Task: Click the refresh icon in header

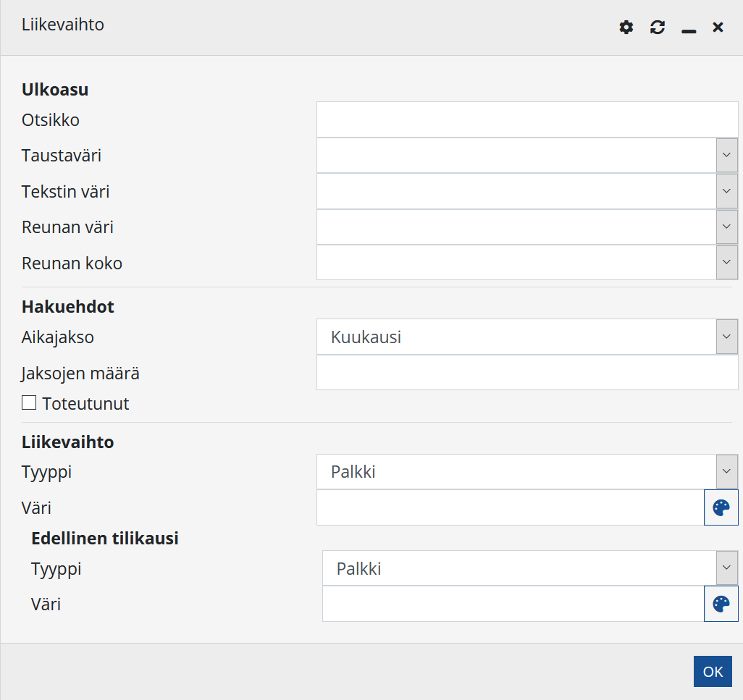Action: tap(658, 28)
